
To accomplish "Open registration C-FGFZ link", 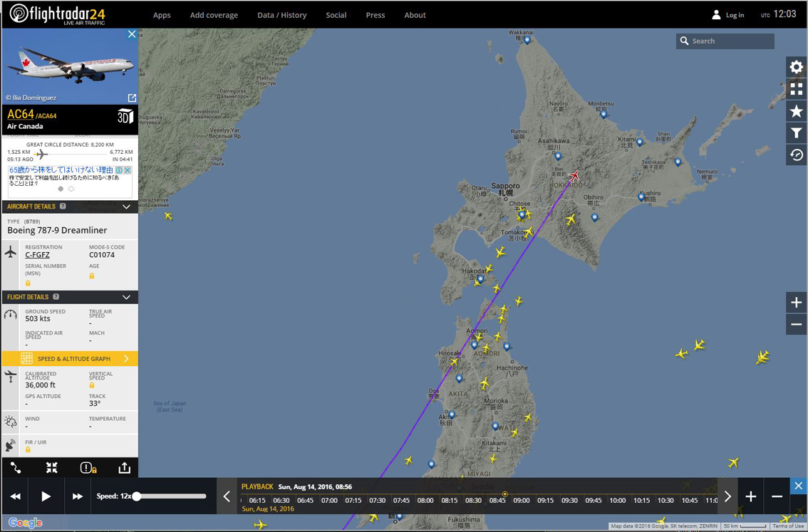I will 38,255.
